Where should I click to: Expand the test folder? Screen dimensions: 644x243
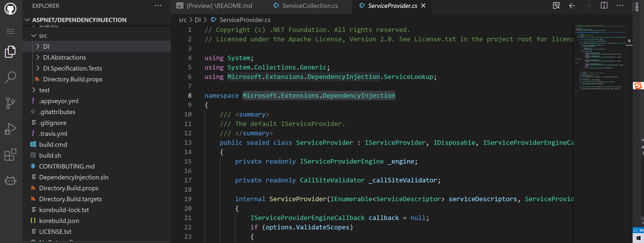point(34,90)
